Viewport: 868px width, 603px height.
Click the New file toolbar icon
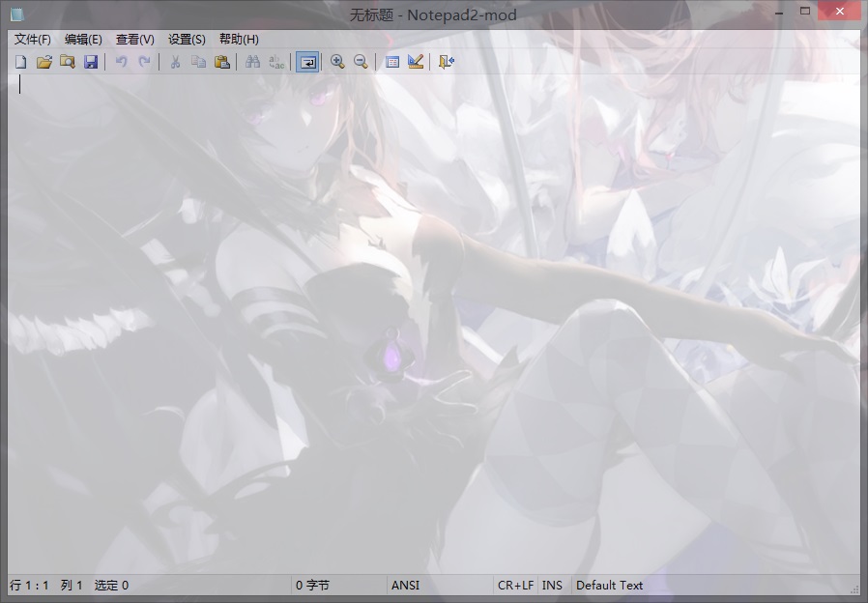click(21, 62)
